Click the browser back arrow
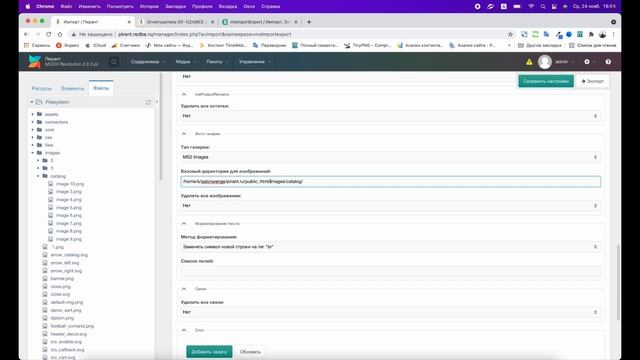Viewport: 640px width, 360px height. pos(27,34)
